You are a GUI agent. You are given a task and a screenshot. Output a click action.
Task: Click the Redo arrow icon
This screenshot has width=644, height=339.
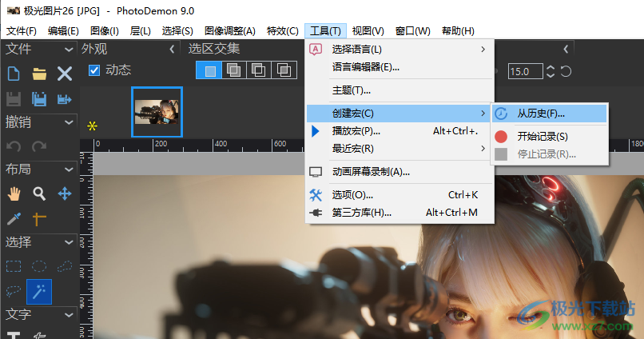tap(39, 146)
